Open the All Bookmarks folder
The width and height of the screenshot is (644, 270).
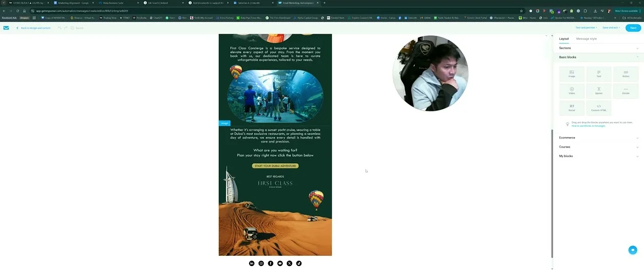(x=632, y=18)
